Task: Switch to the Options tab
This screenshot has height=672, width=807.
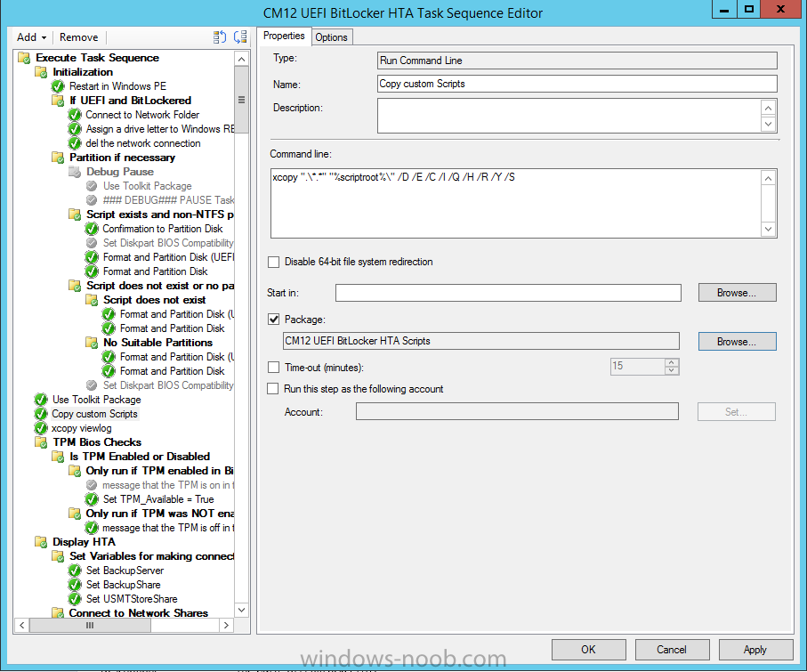Action: pyautogui.click(x=332, y=37)
